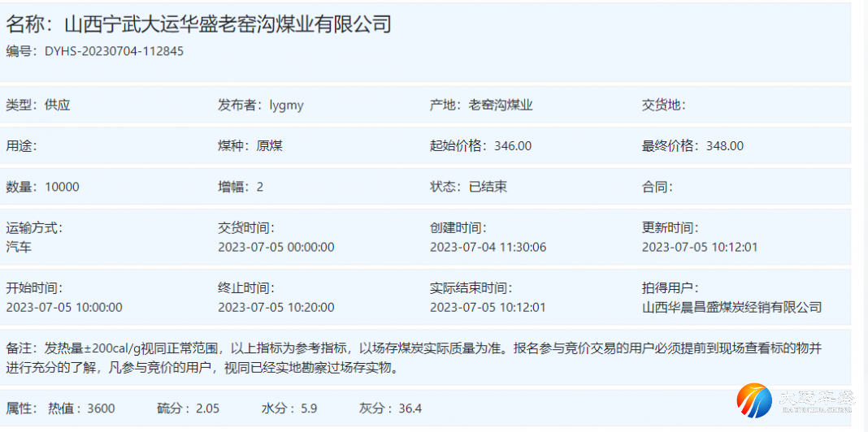
Task: Click the quantity value 10000
Action: [x=63, y=187]
